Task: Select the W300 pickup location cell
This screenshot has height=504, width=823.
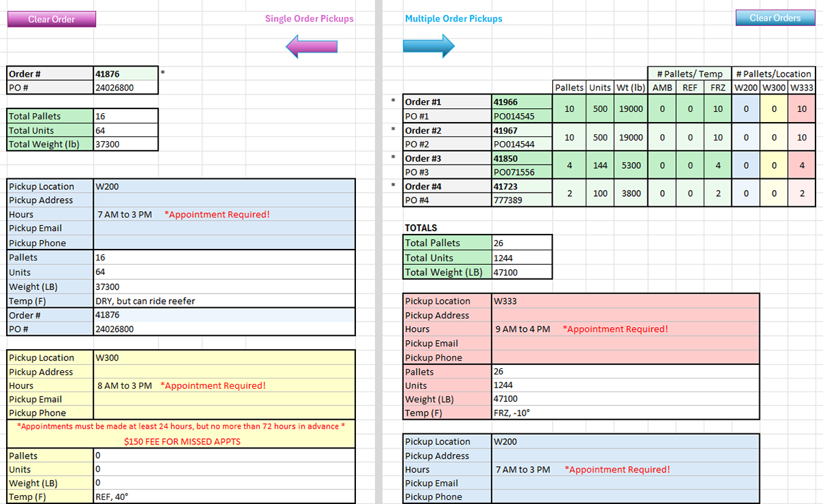Action: [224, 357]
